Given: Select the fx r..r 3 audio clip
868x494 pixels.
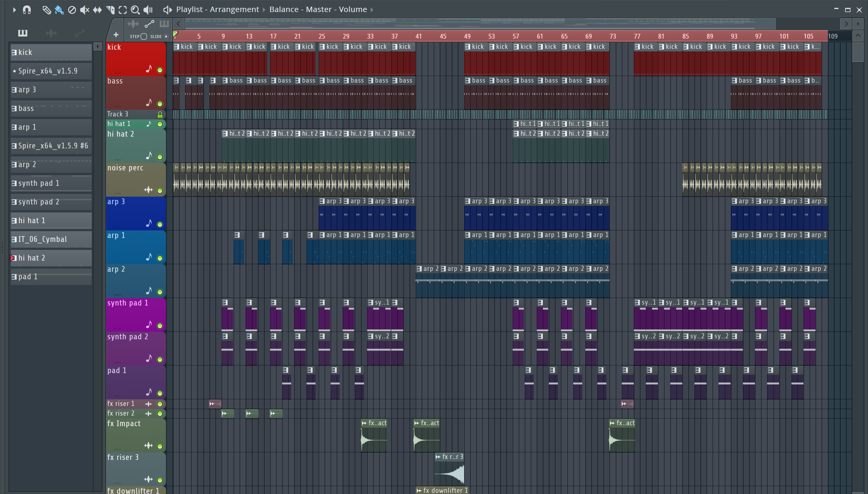Looking at the screenshot, I should coord(449,469).
